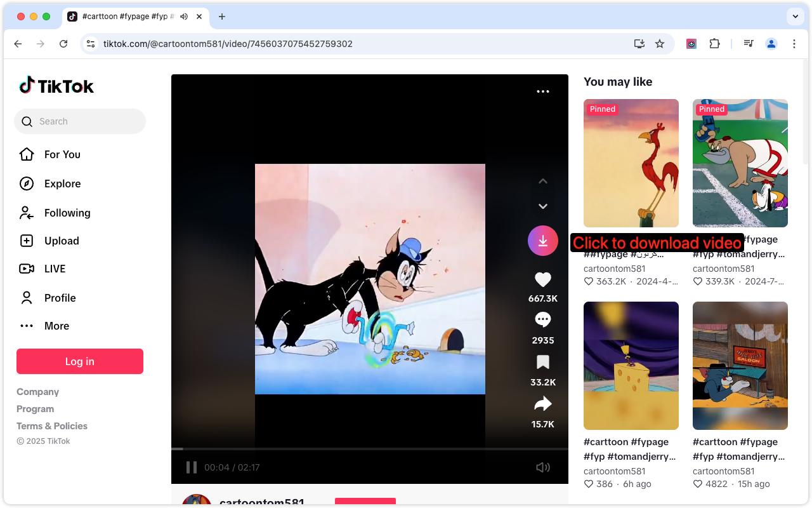812x508 pixels.
Task: Open the pinned rooster cartoon video
Action: coord(631,163)
